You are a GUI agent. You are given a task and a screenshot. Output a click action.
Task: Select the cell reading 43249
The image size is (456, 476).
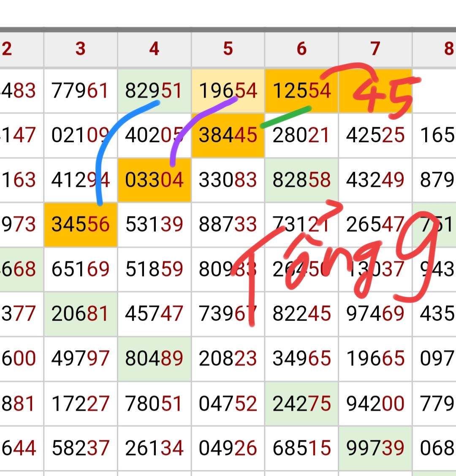375,180
